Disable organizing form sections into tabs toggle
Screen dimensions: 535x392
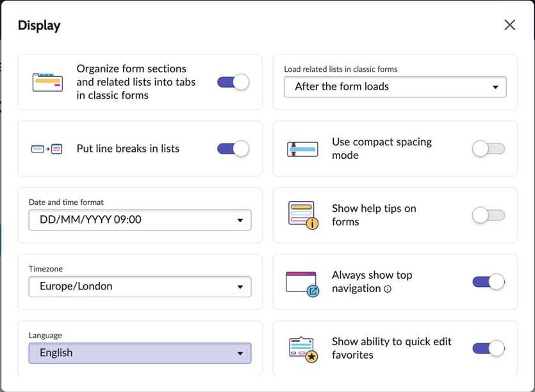[x=233, y=82]
